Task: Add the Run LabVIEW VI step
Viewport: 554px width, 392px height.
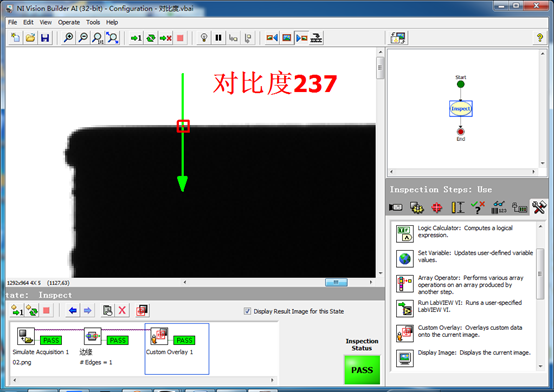Action: point(405,309)
